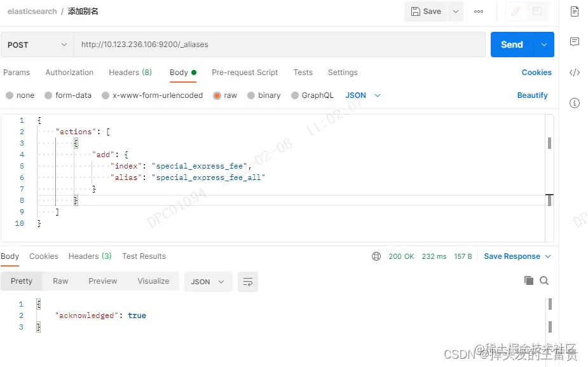Image resolution: width=588 pixels, height=367 pixels.
Task: Open the Test Results tab
Action: point(144,256)
